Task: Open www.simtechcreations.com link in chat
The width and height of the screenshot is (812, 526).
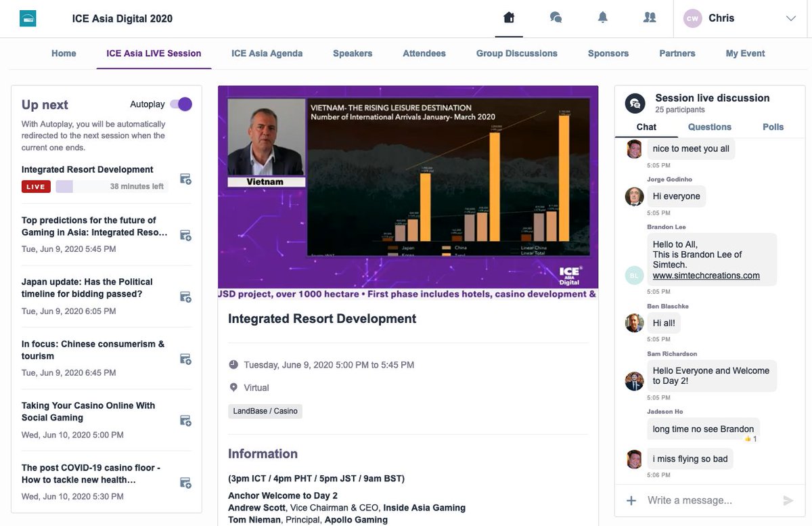Action: [x=706, y=276]
